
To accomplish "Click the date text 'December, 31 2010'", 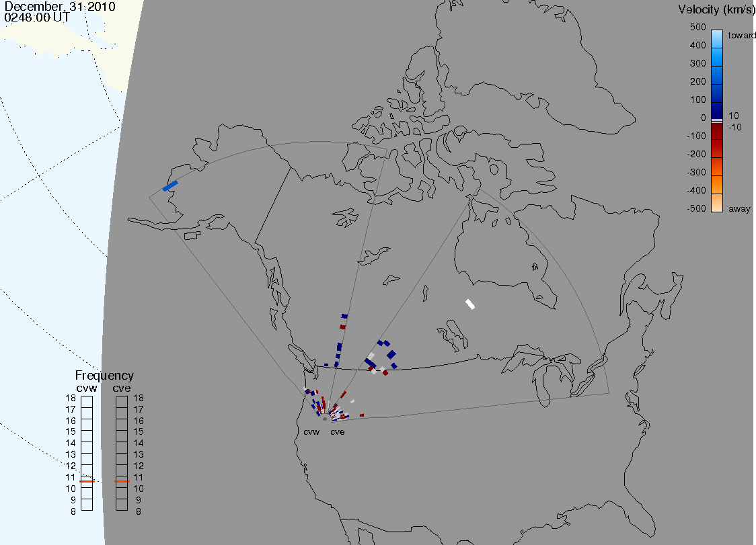I will (x=60, y=7).
